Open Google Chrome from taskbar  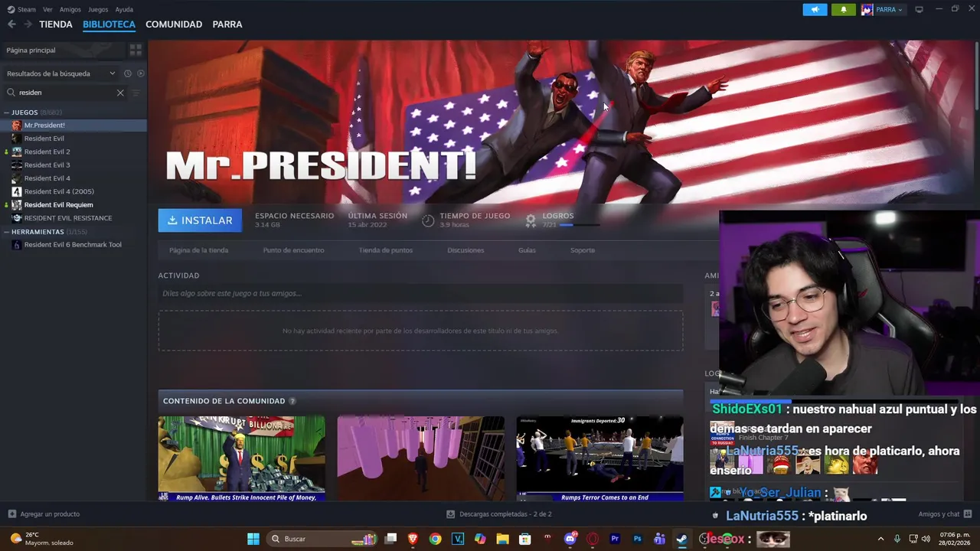click(x=436, y=539)
